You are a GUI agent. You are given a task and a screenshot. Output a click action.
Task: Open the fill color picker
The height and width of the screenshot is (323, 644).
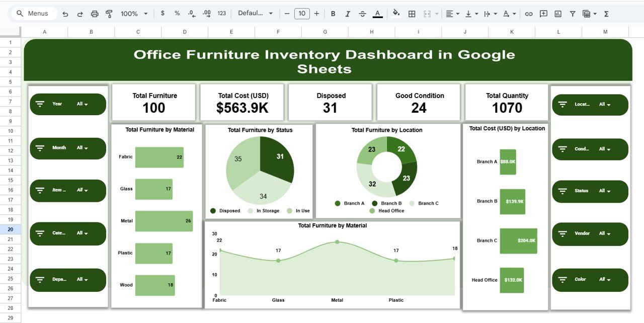point(396,14)
